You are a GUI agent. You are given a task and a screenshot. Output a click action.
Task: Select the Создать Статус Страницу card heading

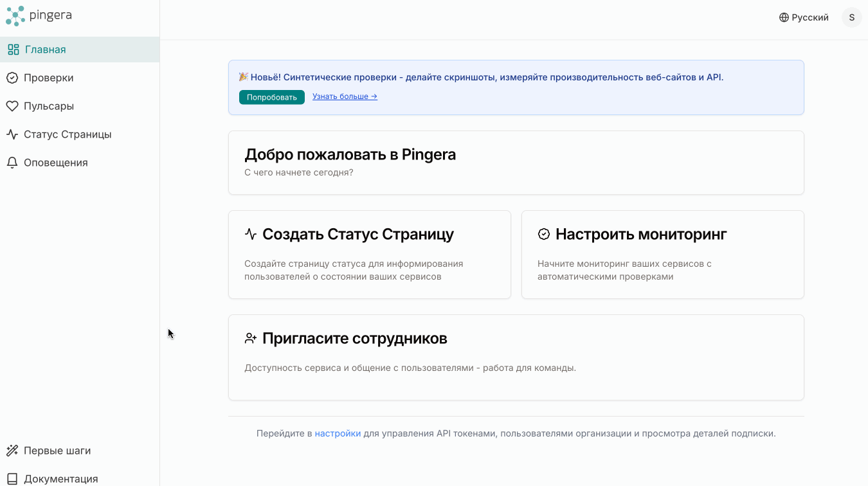click(x=358, y=234)
